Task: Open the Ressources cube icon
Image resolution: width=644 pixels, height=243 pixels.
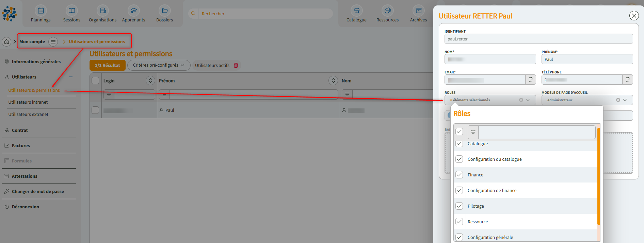Action: 387,11
